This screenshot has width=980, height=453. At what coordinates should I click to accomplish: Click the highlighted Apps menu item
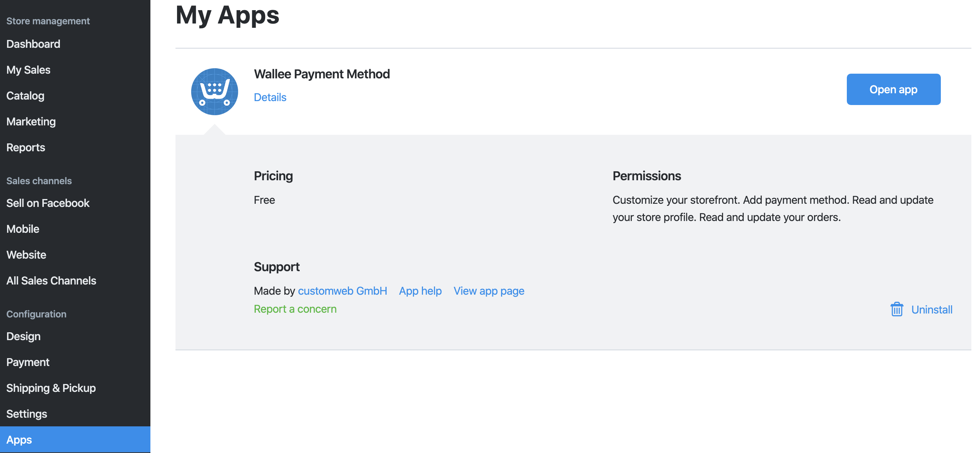tap(19, 440)
